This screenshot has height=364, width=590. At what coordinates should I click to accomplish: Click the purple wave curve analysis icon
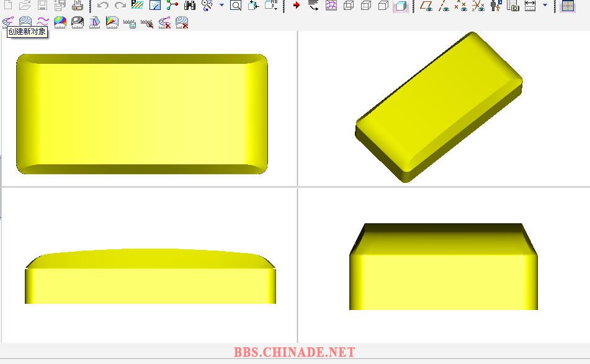[x=42, y=23]
